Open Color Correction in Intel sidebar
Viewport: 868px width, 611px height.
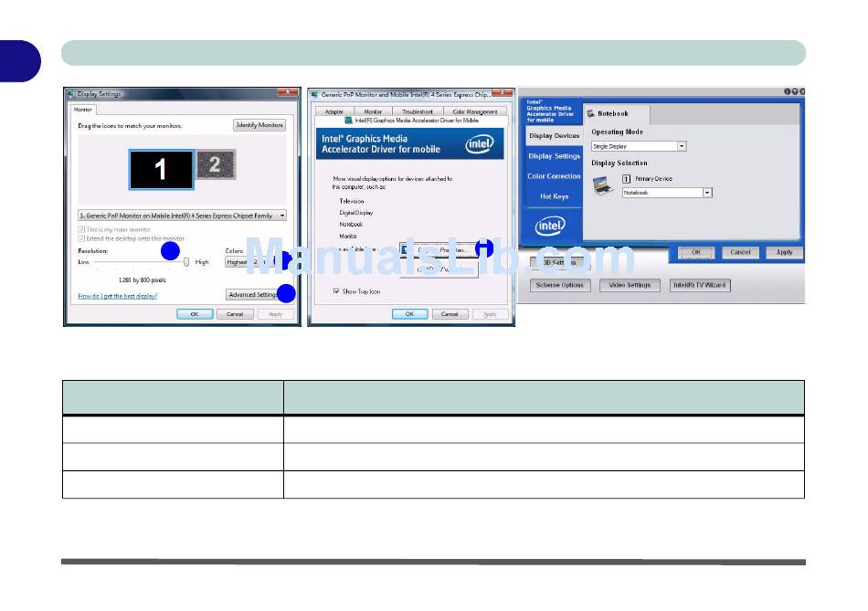[x=554, y=176]
